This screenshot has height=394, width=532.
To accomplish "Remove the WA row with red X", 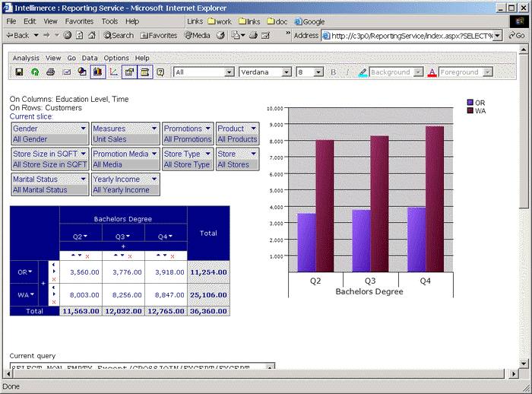I will (54, 302).
